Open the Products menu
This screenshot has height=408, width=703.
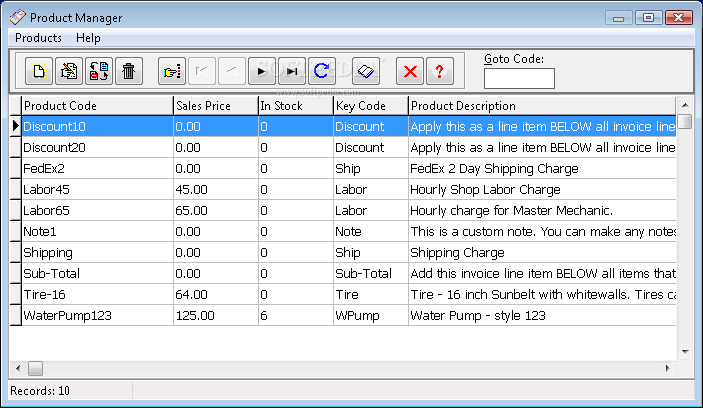38,38
